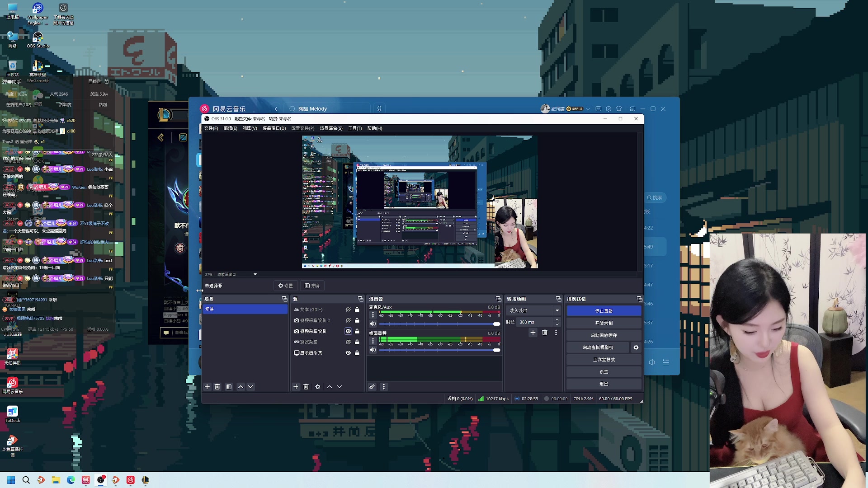This screenshot has width=868, height=488.
Task: Click the 300 ms duration field
Action: 535,322
